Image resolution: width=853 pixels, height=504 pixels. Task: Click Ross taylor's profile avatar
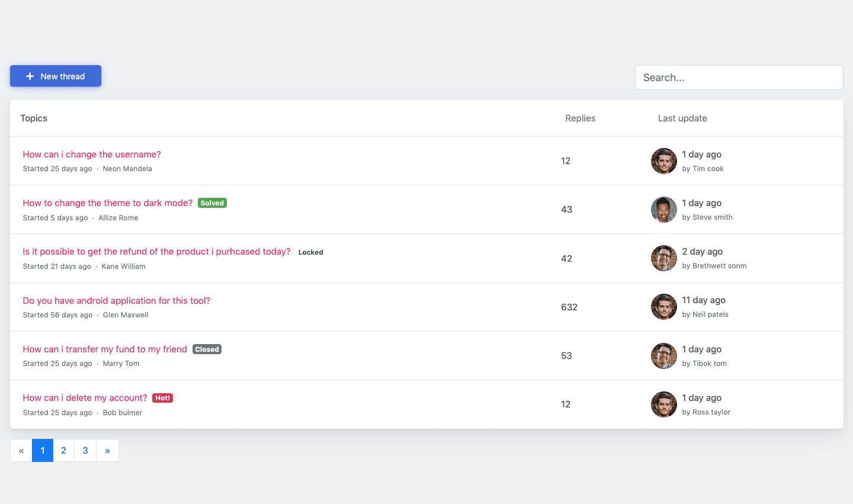[x=663, y=404]
